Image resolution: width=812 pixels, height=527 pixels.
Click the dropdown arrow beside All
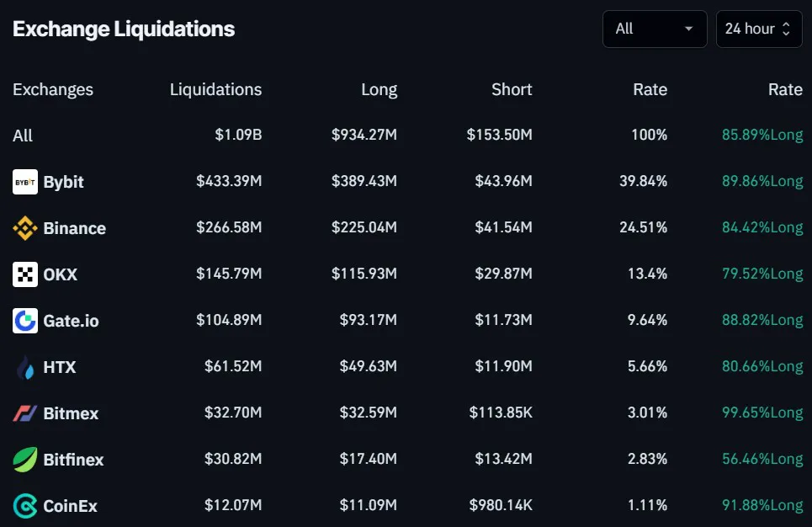tap(689, 29)
